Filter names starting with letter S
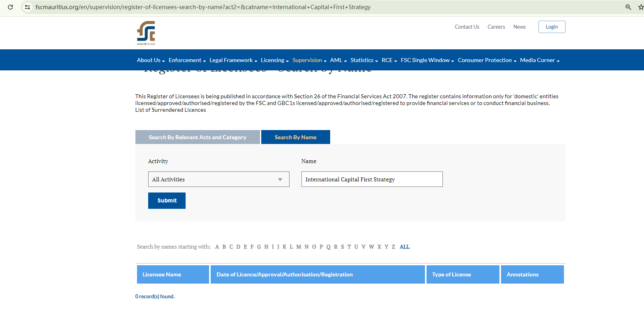 pos(343,247)
